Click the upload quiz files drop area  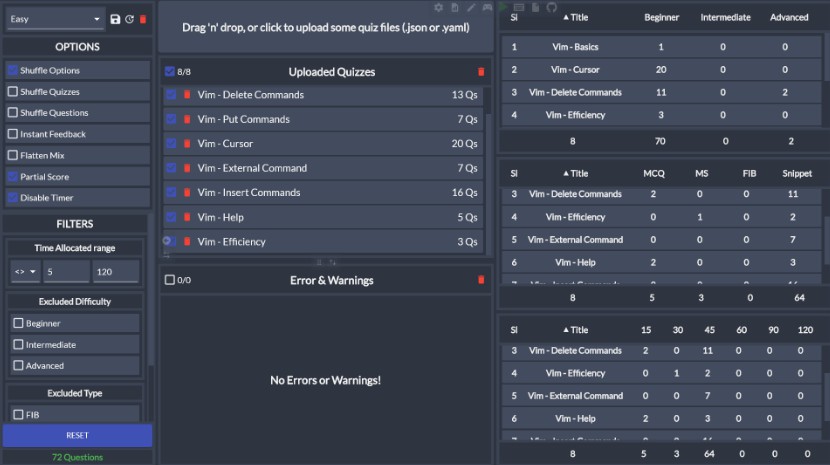point(327,27)
